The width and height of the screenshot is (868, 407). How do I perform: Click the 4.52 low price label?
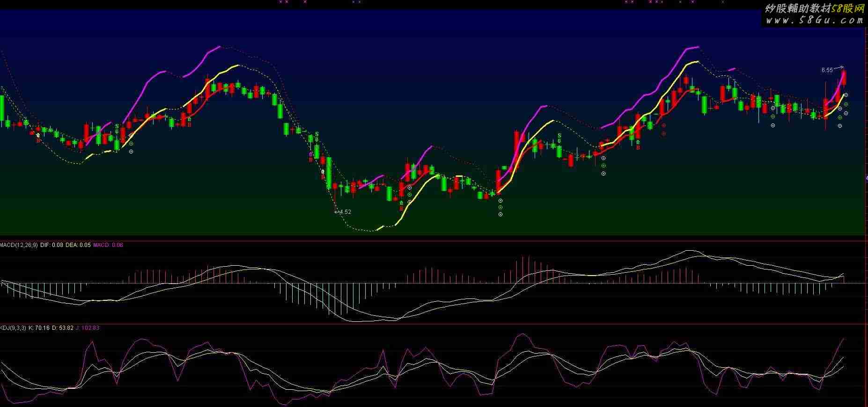345,212
